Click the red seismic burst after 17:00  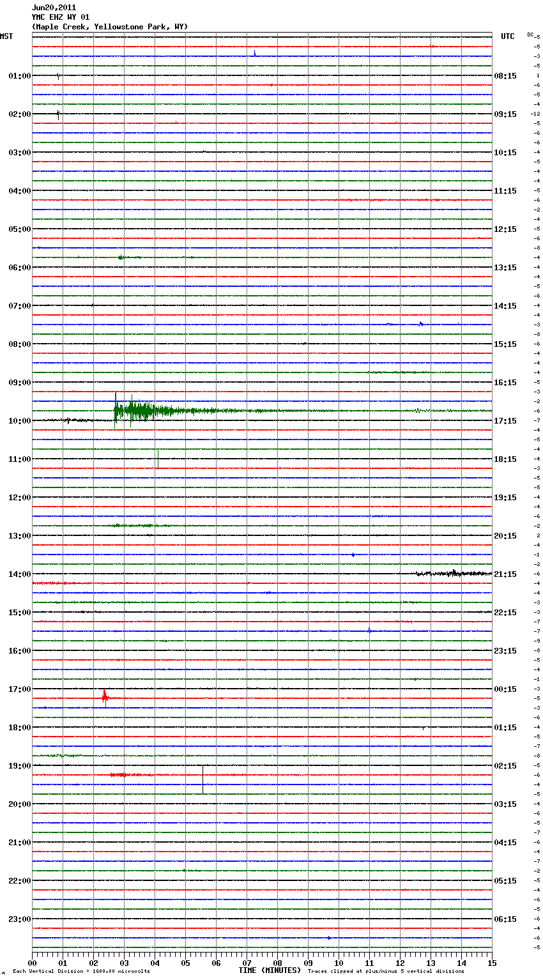pos(105,698)
